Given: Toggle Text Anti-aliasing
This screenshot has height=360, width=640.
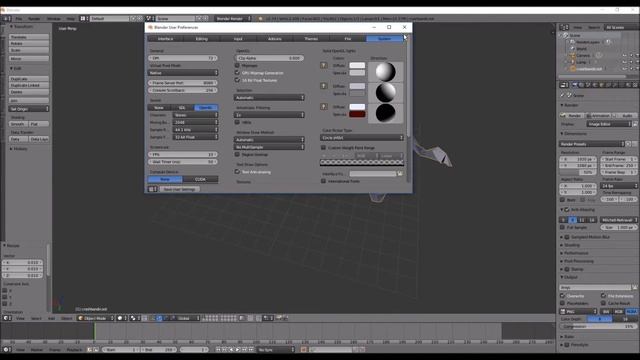Looking at the screenshot, I should coord(237,172).
